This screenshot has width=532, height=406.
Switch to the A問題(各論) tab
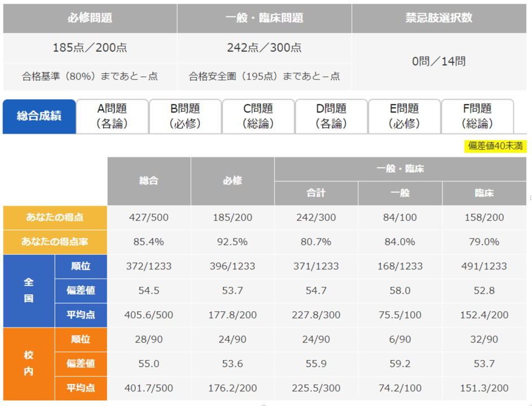tap(112, 116)
